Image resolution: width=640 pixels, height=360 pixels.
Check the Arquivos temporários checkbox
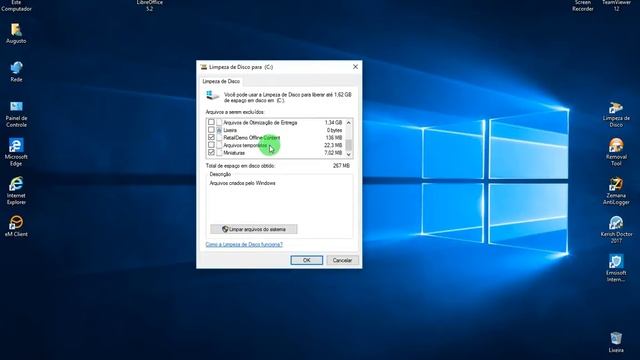tap(211, 145)
